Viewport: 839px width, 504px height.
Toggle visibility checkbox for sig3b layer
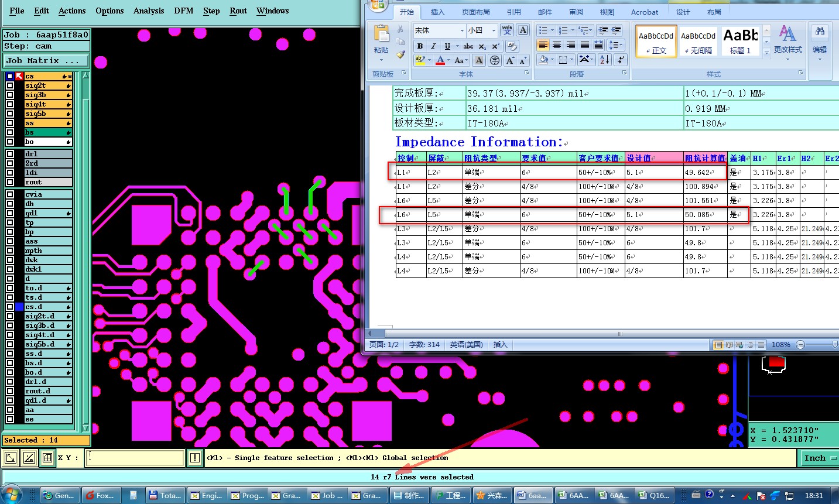[x=10, y=95]
